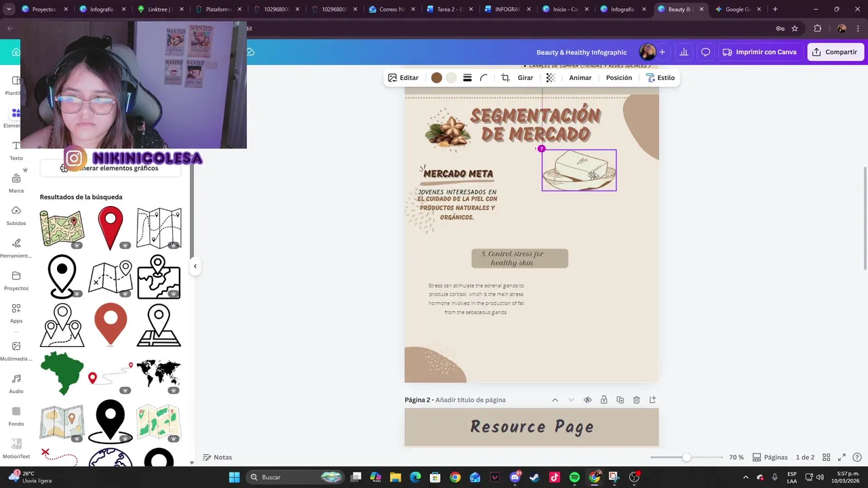Switch to Google Gemini browser tab
Viewport: 868px width, 488px height.
(x=738, y=9)
